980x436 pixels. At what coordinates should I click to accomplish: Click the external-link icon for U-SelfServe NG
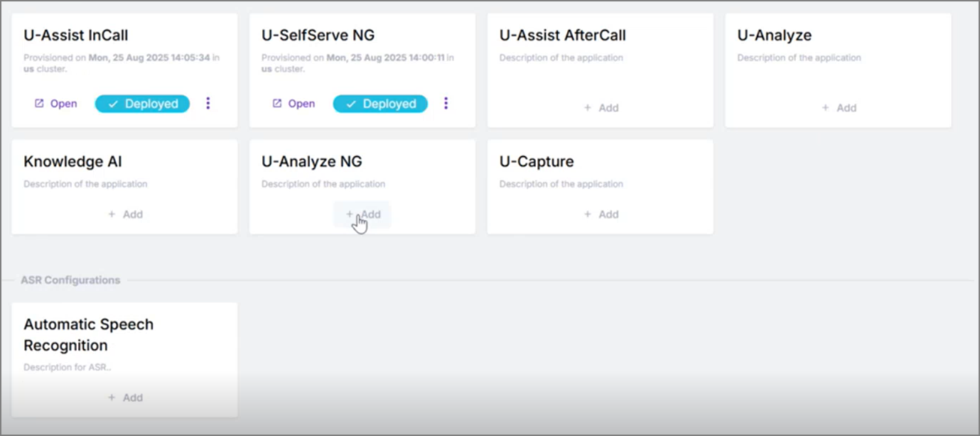coord(277,104)
